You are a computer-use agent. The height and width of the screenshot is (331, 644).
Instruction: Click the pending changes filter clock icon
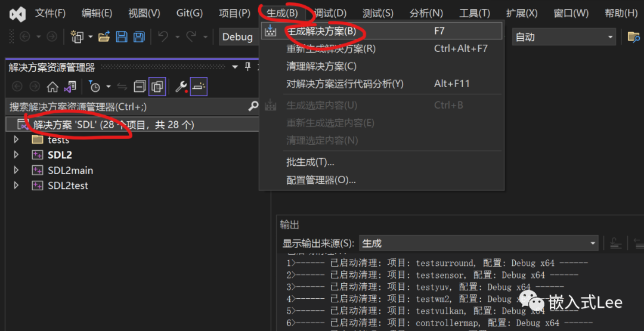pos(94,86)
